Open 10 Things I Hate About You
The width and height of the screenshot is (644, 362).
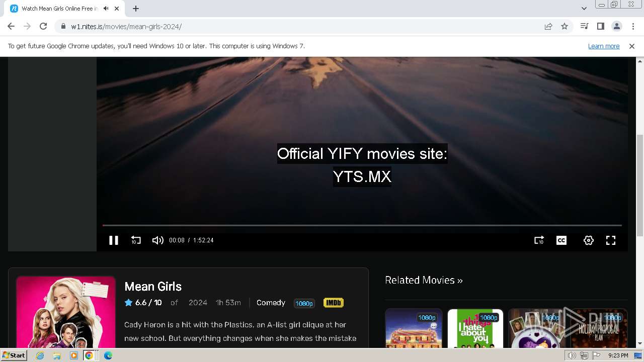(475, 328)
